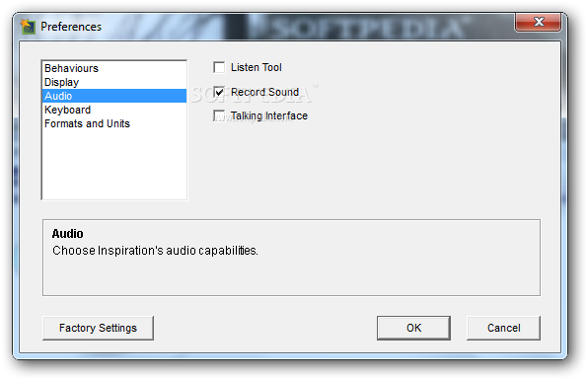The width and height of the screenshot is (588, 380).
Task: Dismiss the dialog using Cancel
Action: pyautogui.click(x=503, y=329)
